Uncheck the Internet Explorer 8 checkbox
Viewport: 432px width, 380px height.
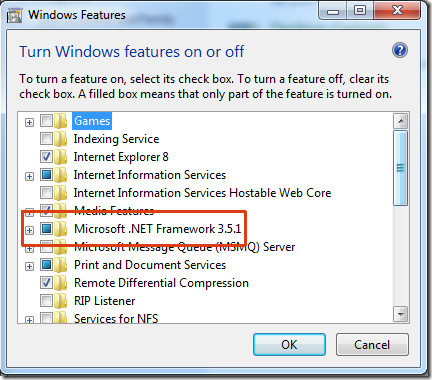[46, 156]
